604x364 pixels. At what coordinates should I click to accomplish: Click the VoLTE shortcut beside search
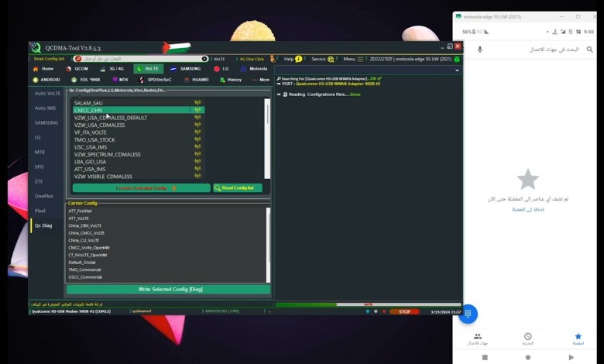(x=219, y=60)
